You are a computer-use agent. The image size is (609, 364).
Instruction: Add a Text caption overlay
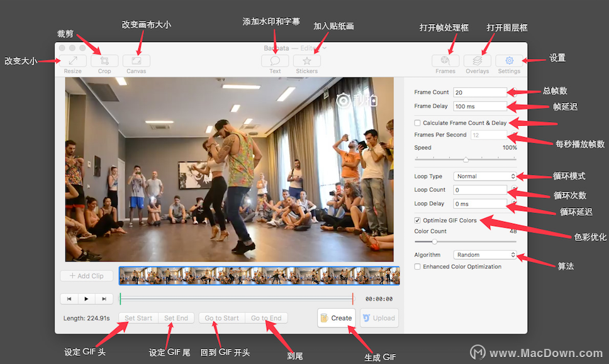pyautogui.click(x=275, y=61)
